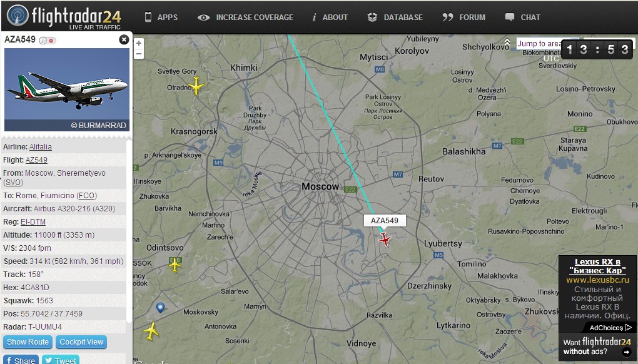The height and width of the screenshot is (364, 638).
Task: Click the Jump to area field
Action: [x=539, y=44]
